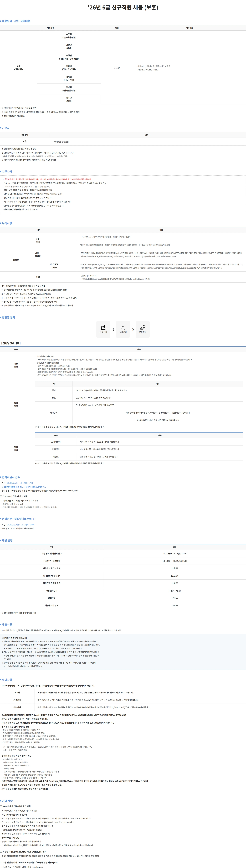Click the 강원권 (강원) table cell

(x=69, y=47)
